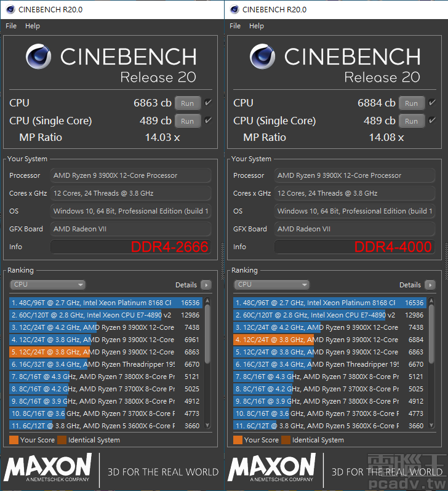Click Info field showing DDR4-4000
448x491 pixels.
[354, 247]
